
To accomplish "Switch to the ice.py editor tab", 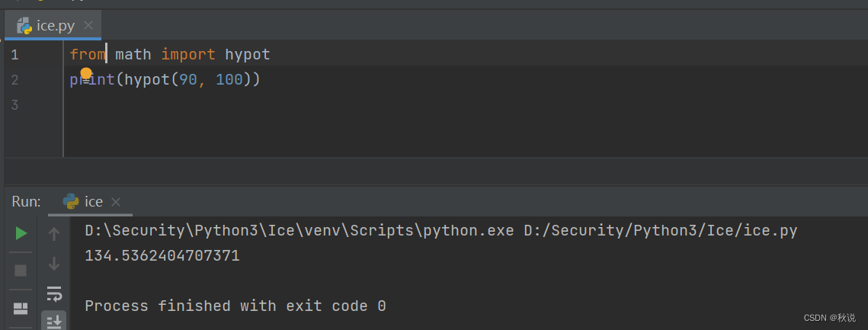I will click(53, 25).
